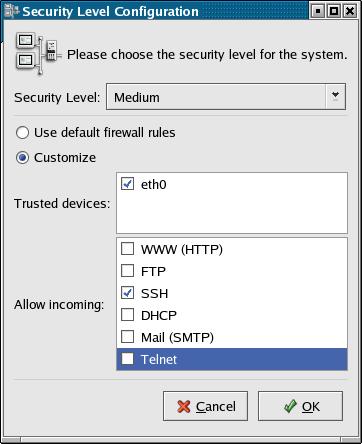The height and width of the screenshot is (444, 362).
Task: Expand the Security Level dropdown arrow
Action: (x=335, y=97)
